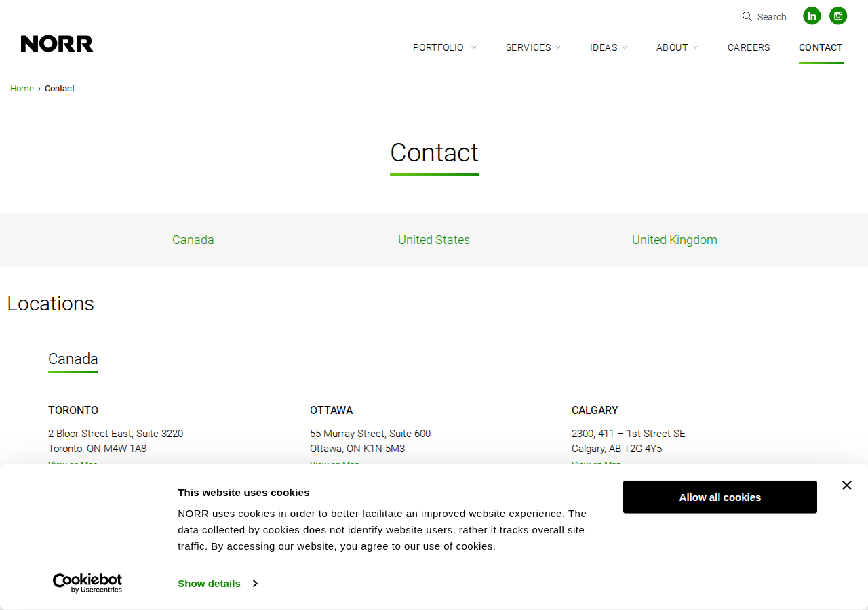The width and height of the screenshot is (868, 610).
Task: Open the Instagram profile icon
Action: click(838, 16)
